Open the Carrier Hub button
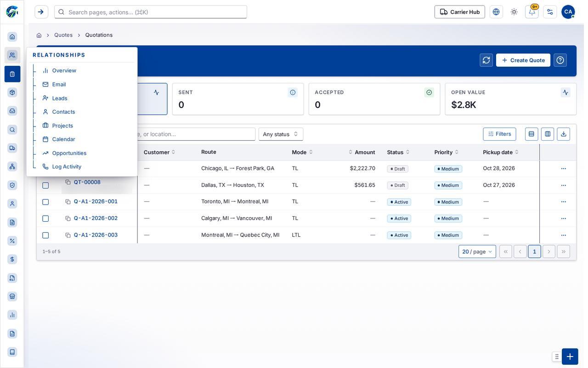Screen dimensions: 588x368 click(460, 12)
